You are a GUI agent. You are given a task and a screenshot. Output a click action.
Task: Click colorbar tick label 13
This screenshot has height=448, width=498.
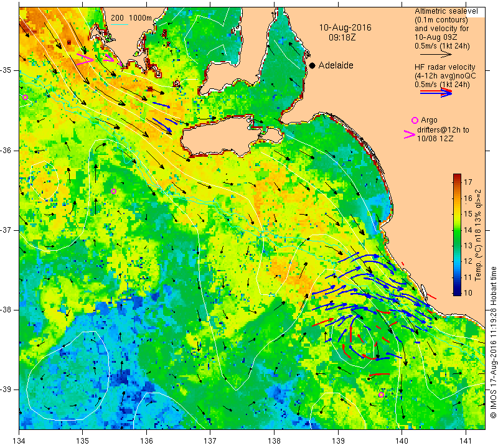[x=468, y=245]
